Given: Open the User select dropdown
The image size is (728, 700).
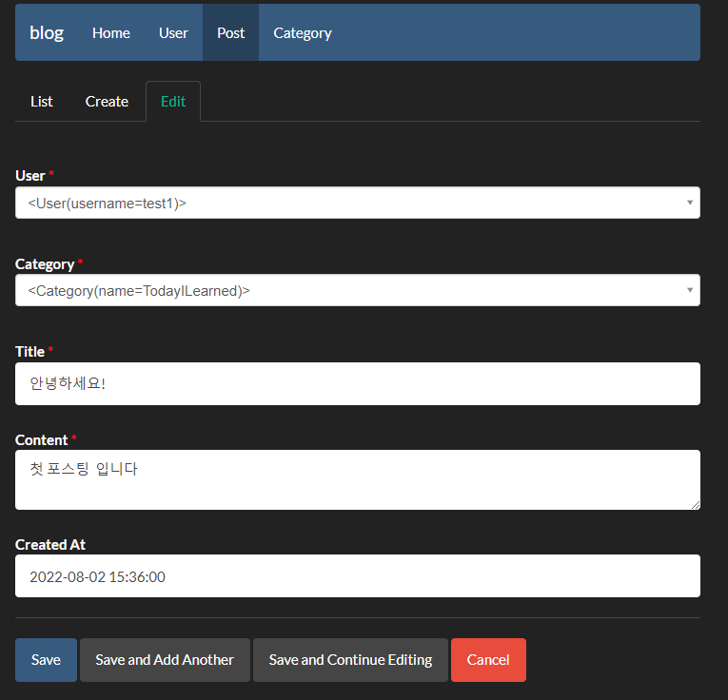Looking at the screenshot, I should (x=358, y=203).
